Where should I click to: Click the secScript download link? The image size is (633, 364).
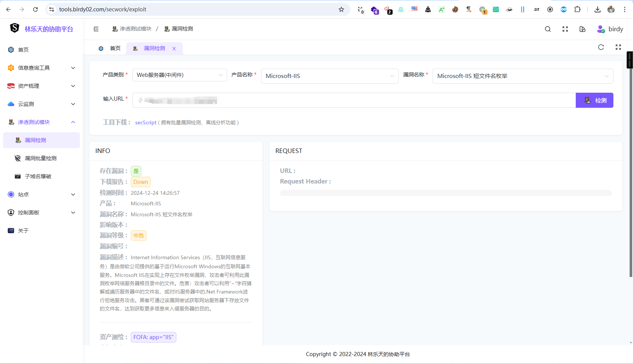pos(145,122)
